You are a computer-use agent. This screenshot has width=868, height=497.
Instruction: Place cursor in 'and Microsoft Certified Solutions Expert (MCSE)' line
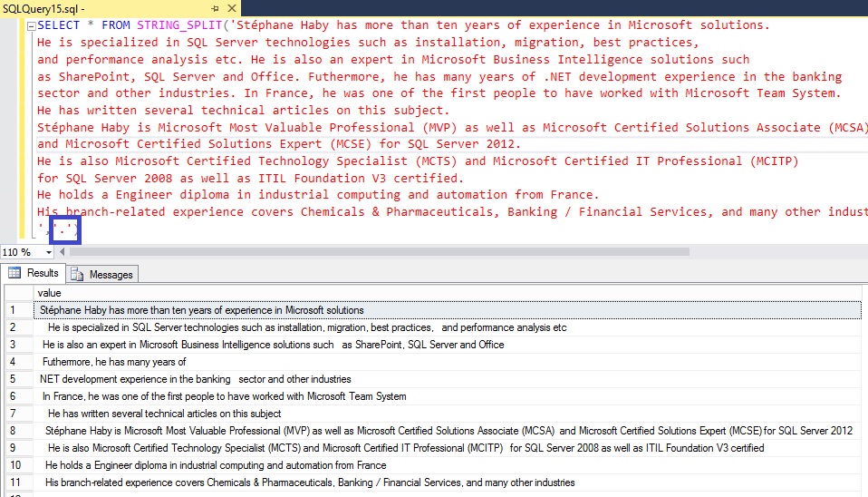pos(279,144)
